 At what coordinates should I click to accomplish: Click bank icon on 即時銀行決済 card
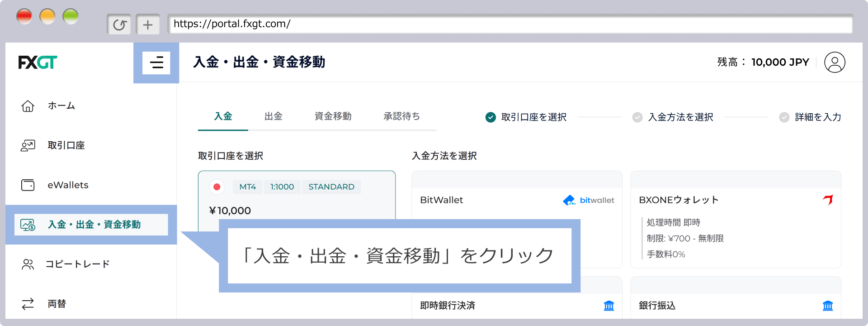point(609,306)
